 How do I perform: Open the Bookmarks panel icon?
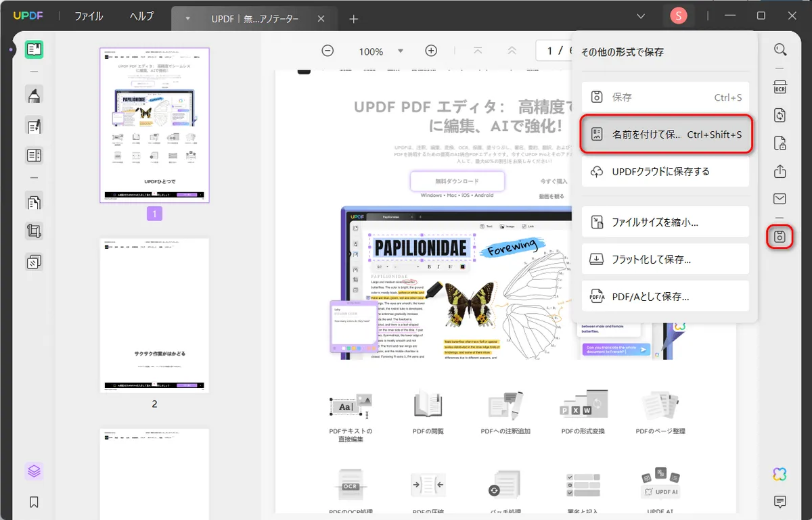pos(35,502)
